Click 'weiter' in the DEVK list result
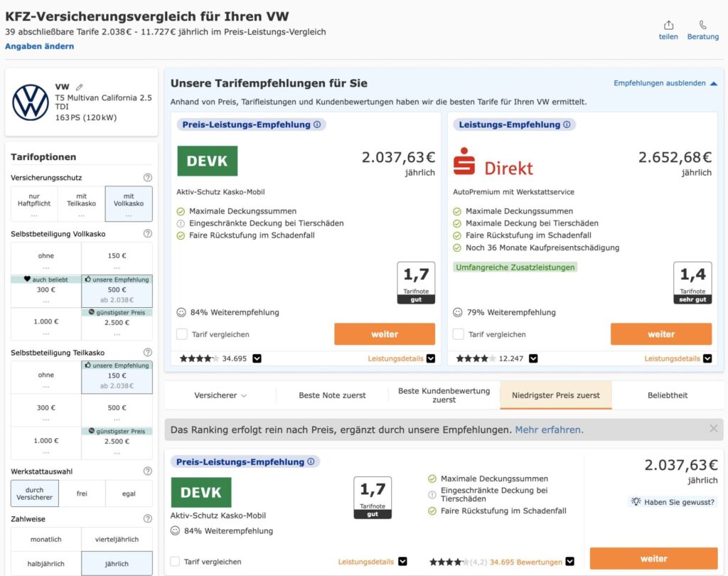728x576 pixels. 654,558
